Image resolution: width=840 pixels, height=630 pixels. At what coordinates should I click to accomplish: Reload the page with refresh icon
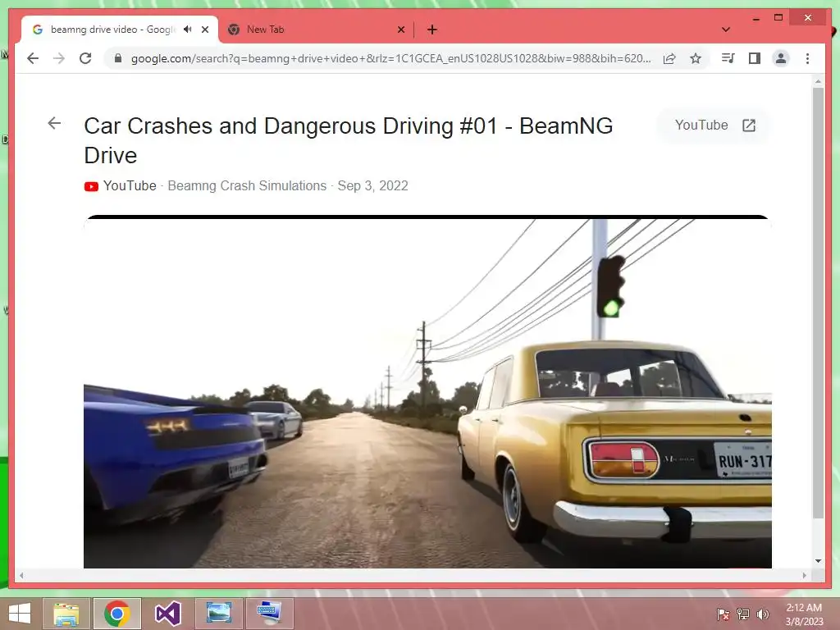click(x=85, y=58)
